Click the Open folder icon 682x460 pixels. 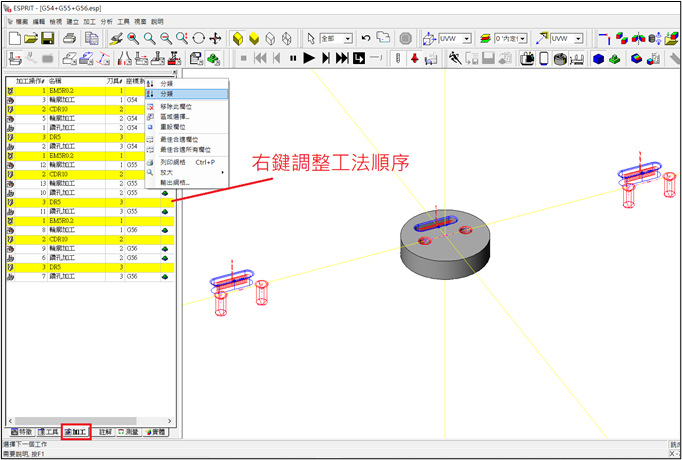click(x=31, y=38)
